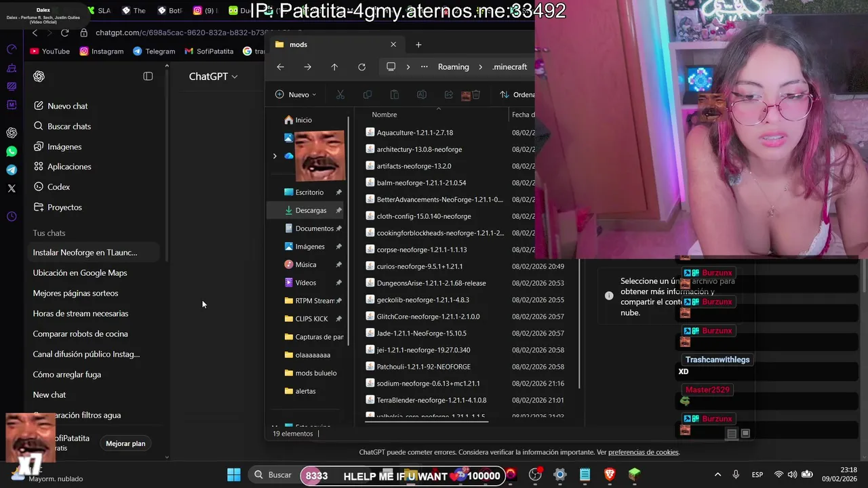Click WhatsApp icon in browser side panel

12,152
